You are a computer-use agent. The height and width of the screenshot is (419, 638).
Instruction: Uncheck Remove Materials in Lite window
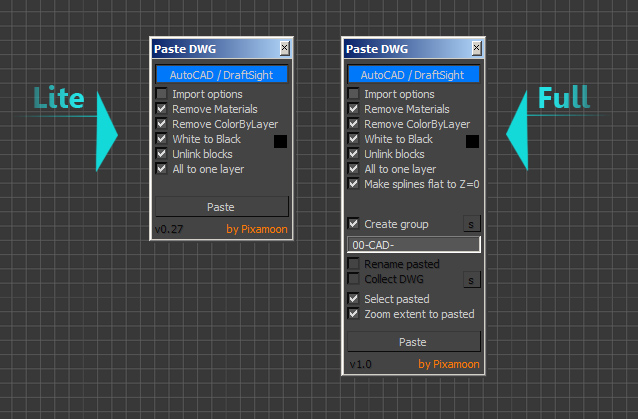tap(162, 109)
